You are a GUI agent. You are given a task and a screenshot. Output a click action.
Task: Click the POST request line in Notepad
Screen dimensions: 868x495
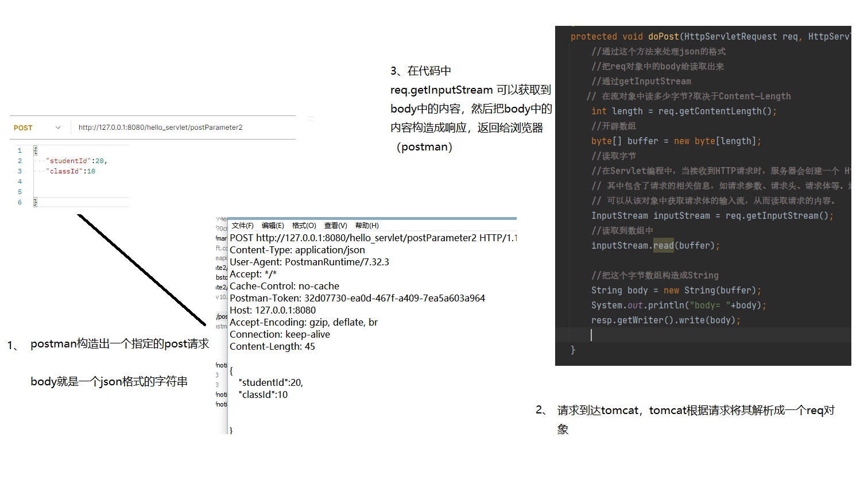(373, 238)
